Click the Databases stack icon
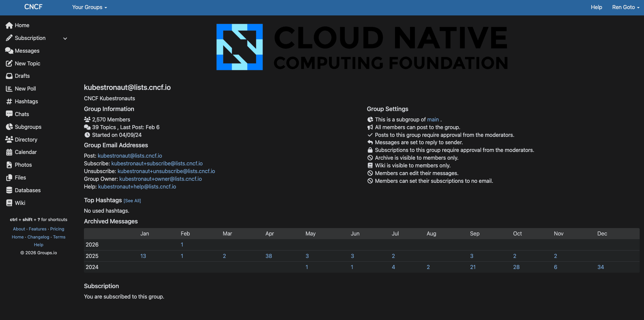The height and width of the screenshot is (320, 644). pyautogui.click(x=9, y=190)
